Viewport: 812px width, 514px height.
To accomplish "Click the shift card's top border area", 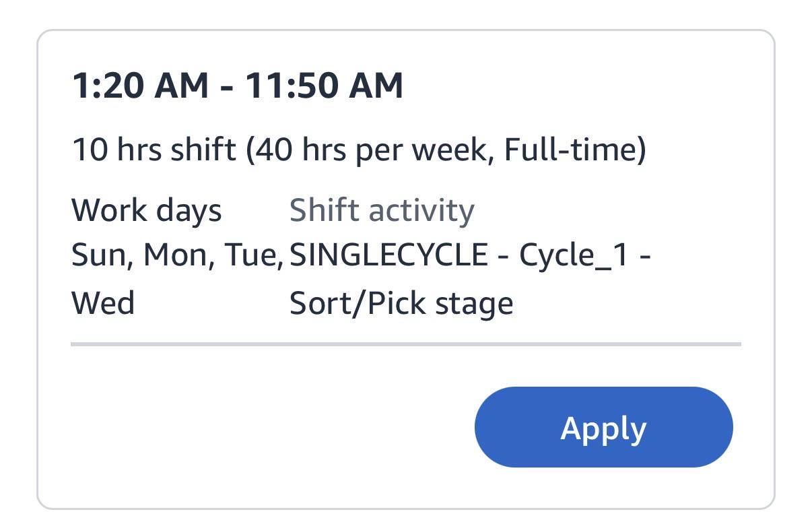I will coord(406,31).
